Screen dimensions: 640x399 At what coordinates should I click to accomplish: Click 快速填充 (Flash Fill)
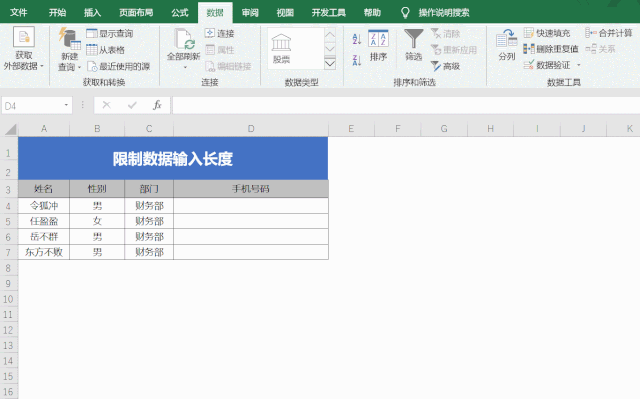[547, 33]
